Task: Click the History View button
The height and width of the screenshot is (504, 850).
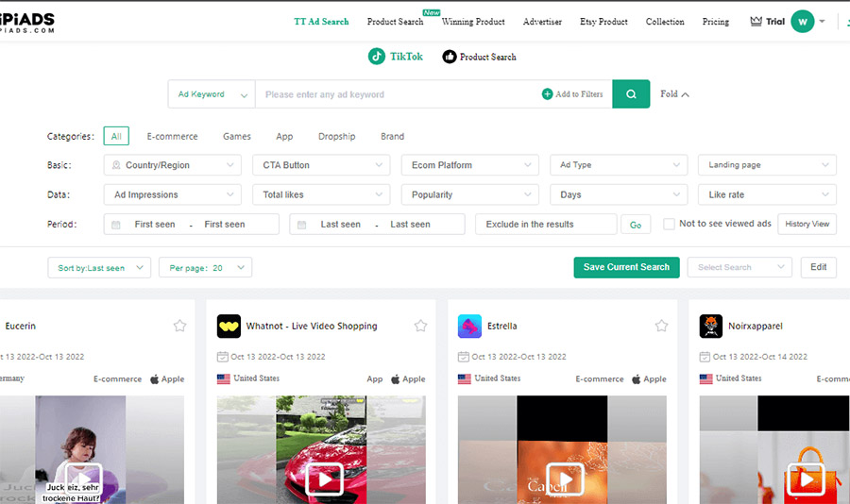Action: (x=807, y=224)
